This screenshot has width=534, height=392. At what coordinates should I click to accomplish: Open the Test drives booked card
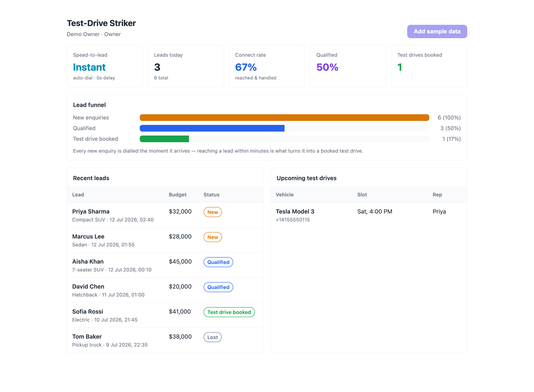[x=429, y=66]
